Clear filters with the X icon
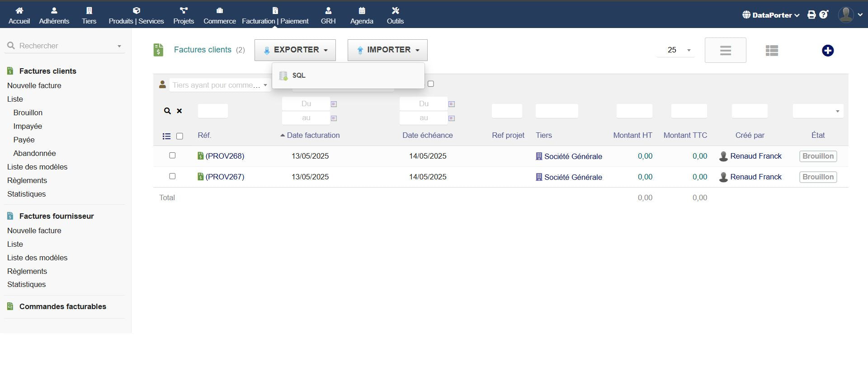 click(x=179, y=111)
